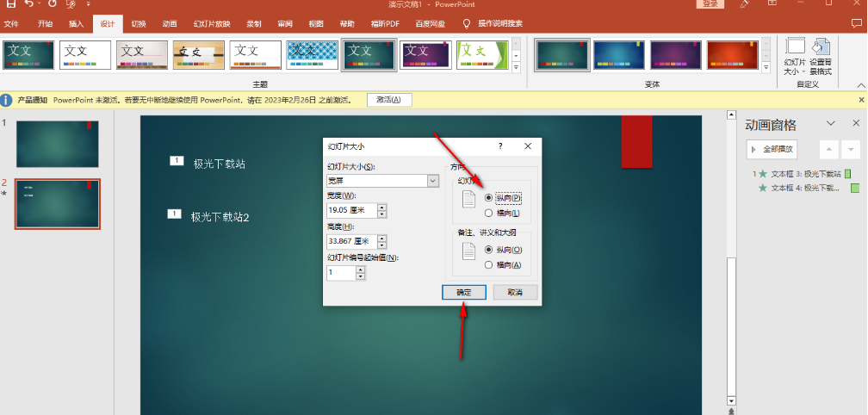
Task: Switch to the Review (审阅) tab
Action: (285, 24)
